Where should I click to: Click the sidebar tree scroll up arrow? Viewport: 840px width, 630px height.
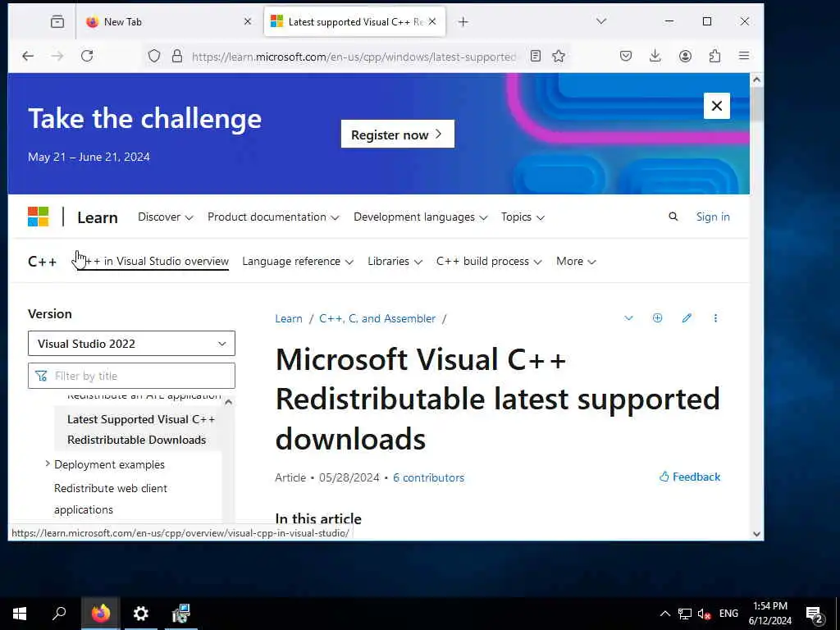pyautogui.click(x=229, y=402)
